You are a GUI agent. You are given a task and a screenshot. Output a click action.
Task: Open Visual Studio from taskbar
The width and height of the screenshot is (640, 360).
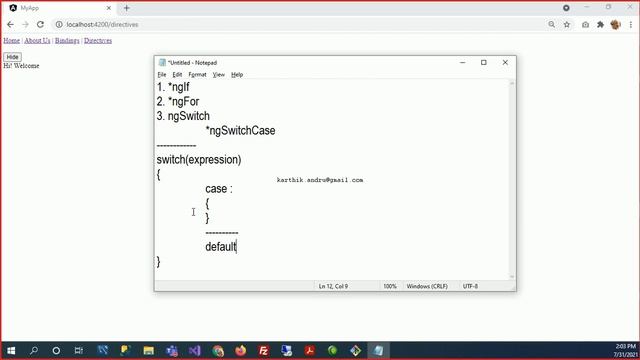pyautogui.click(x=195, y=351)
